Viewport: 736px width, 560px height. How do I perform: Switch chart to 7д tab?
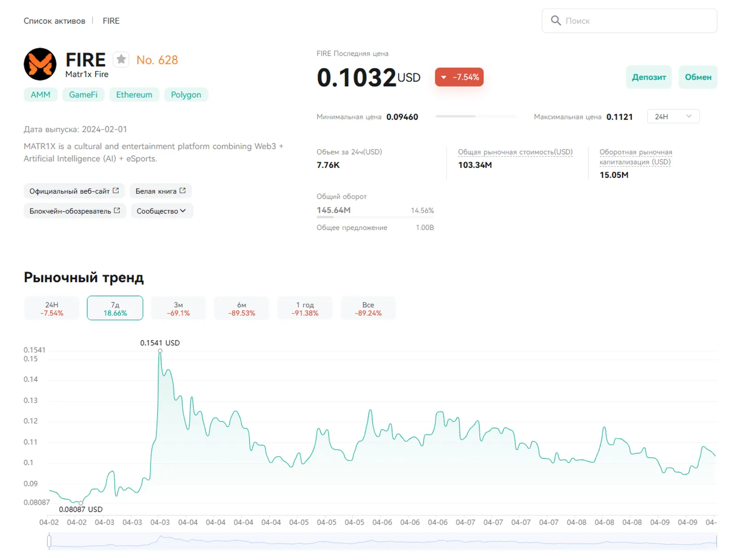(115, 308)
